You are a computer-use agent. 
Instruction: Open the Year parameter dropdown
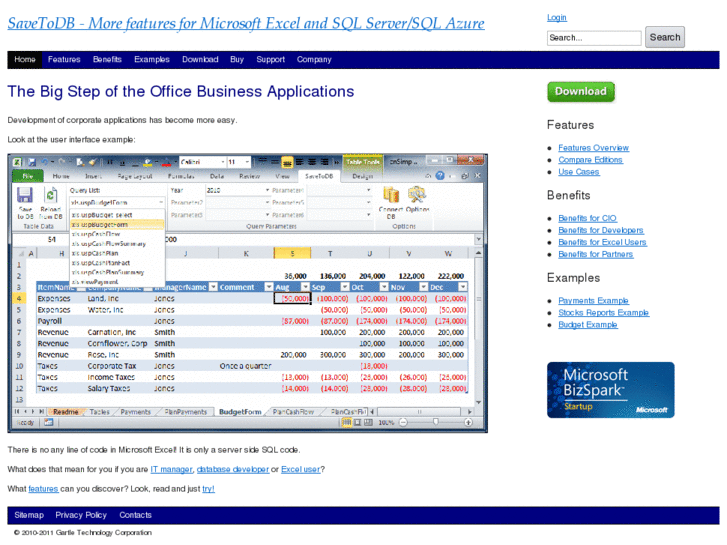click(x=267, y=190)
